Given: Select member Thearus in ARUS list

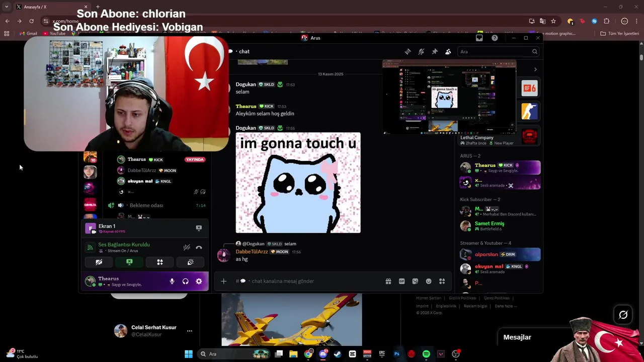Looking at the screenshot, I should pyautogui.click(x=500, y=167).
